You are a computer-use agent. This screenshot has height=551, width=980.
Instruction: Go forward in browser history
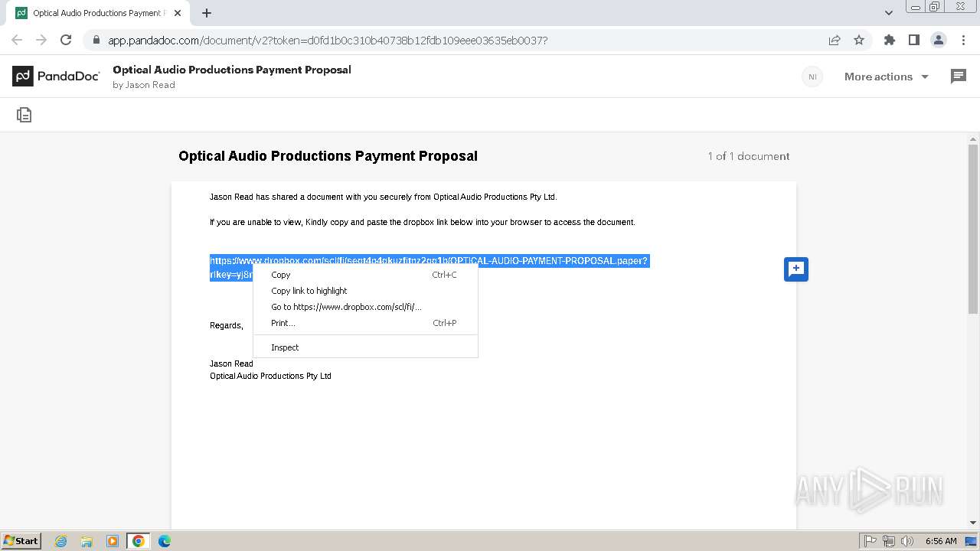41,40
